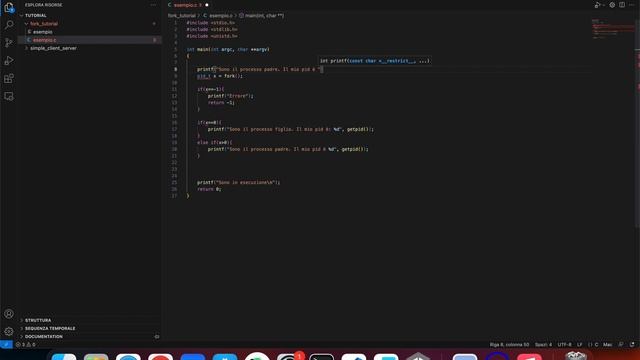Click line number 16 in gutter

(174, 122)
